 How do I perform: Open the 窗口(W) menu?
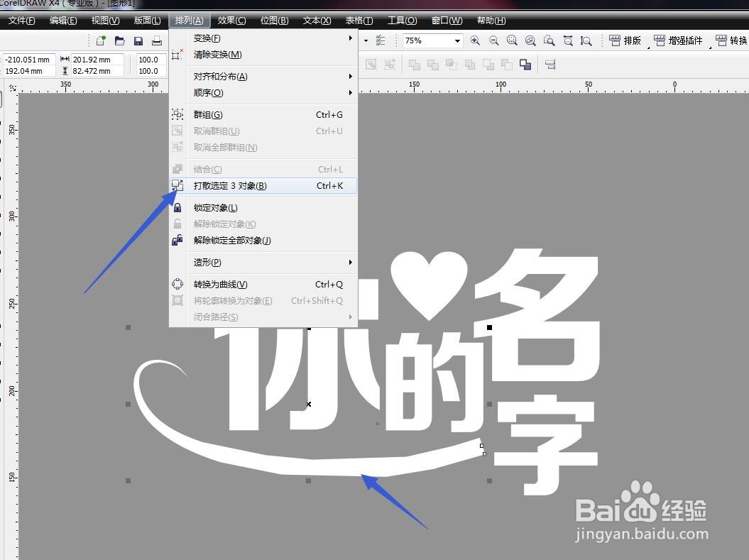(447, 21)
